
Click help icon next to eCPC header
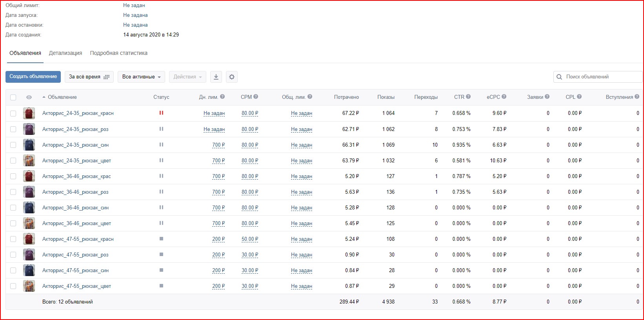point(504,96)
